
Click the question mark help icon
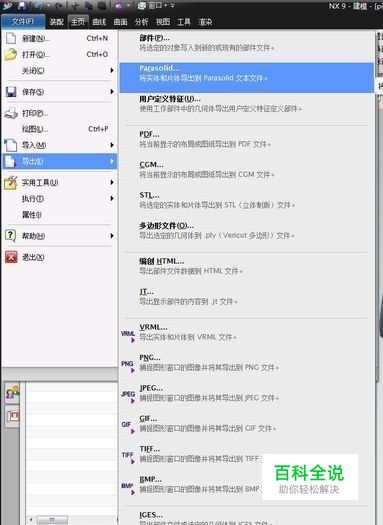point(11,236)
